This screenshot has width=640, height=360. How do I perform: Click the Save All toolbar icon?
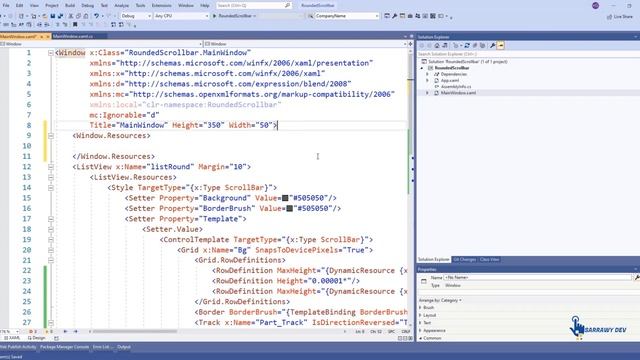60,16
